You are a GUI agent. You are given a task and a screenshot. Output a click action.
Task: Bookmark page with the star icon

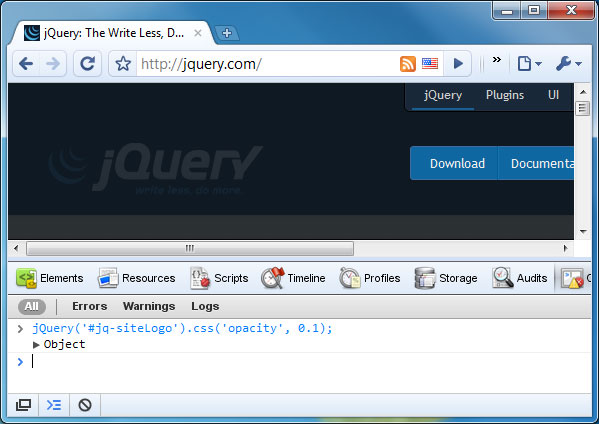[123, 63]
